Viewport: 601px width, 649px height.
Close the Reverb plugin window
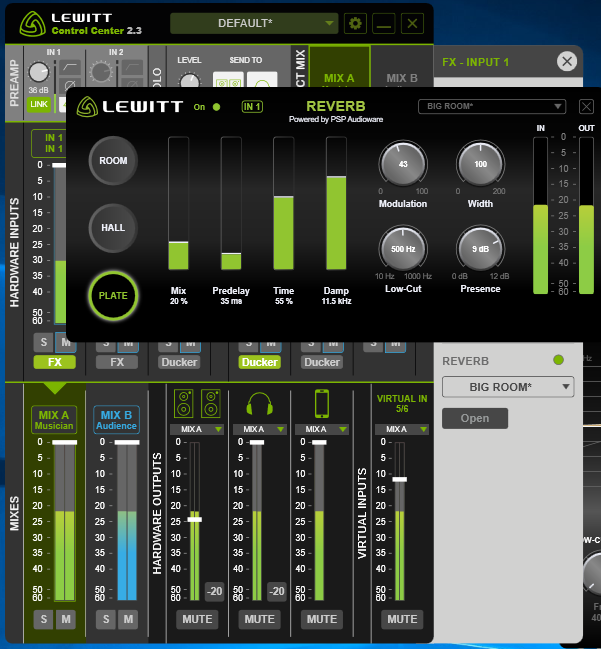(586, 107)
